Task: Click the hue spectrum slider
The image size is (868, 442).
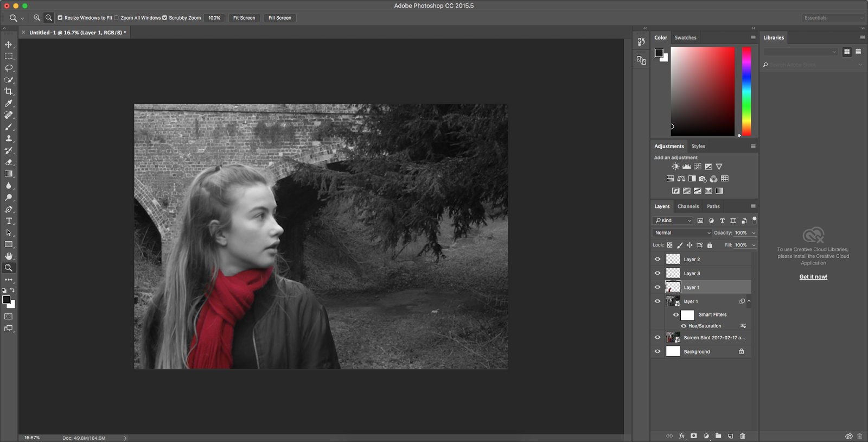Action: [x=746, y=91]
